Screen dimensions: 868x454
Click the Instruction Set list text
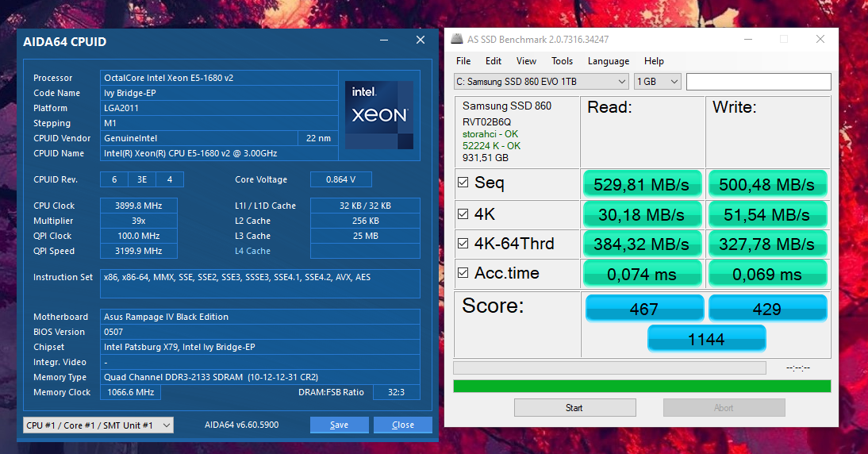[237, 277]
